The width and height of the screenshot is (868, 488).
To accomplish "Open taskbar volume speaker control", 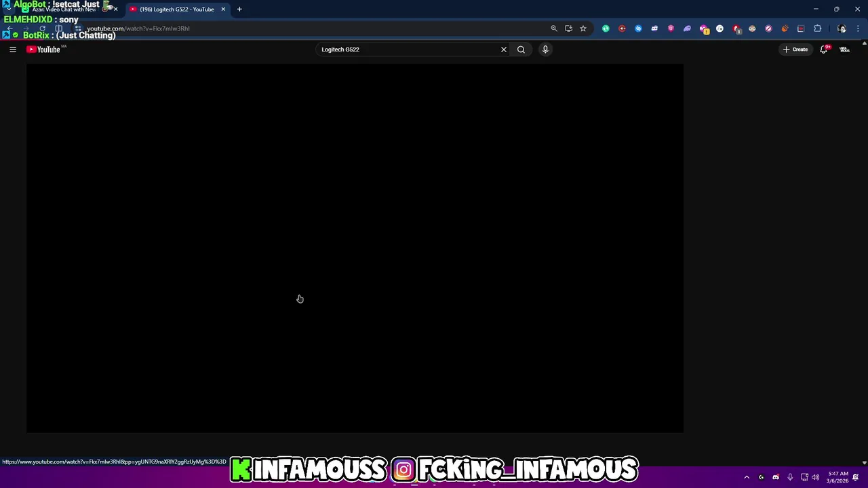I will pos(816,477).
